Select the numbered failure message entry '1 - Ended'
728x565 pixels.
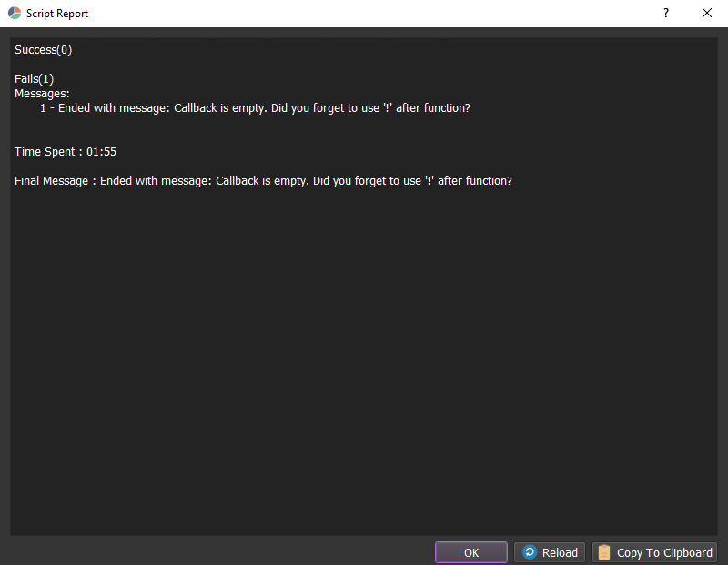73,107
